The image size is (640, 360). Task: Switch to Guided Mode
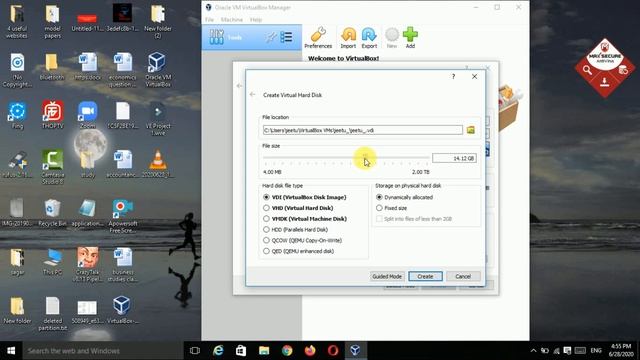tap(387, 276)
